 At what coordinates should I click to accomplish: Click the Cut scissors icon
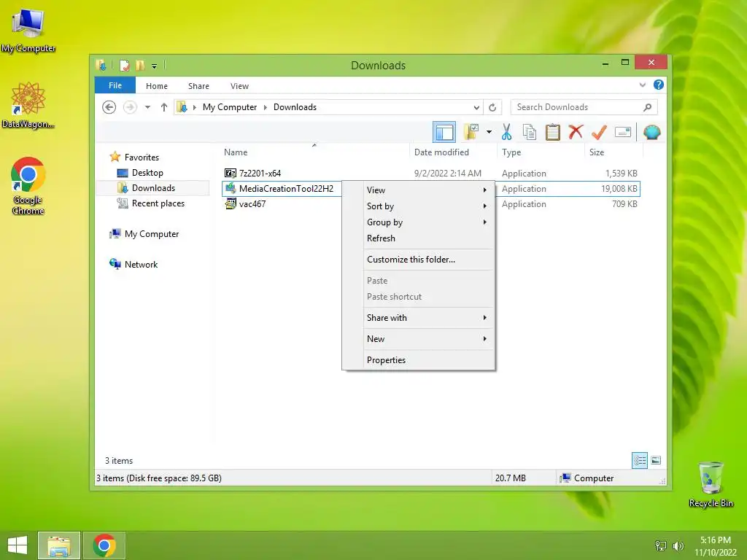(506, 132)
